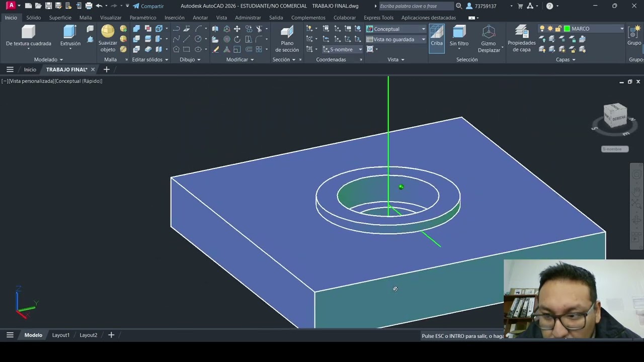Open the S-nombre UCS dropdown
The width and height of the screenshot is (644, 362).
point(360,49)
